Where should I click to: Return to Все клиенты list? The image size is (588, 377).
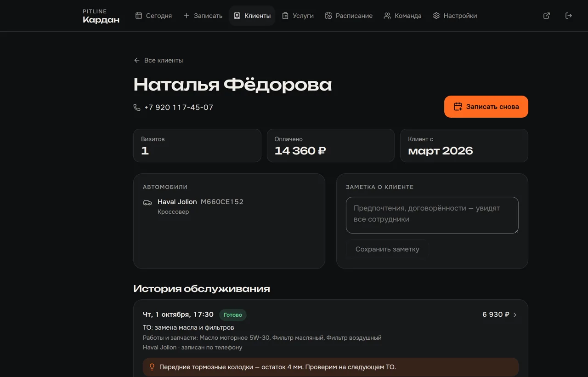[x=158, y=60]
